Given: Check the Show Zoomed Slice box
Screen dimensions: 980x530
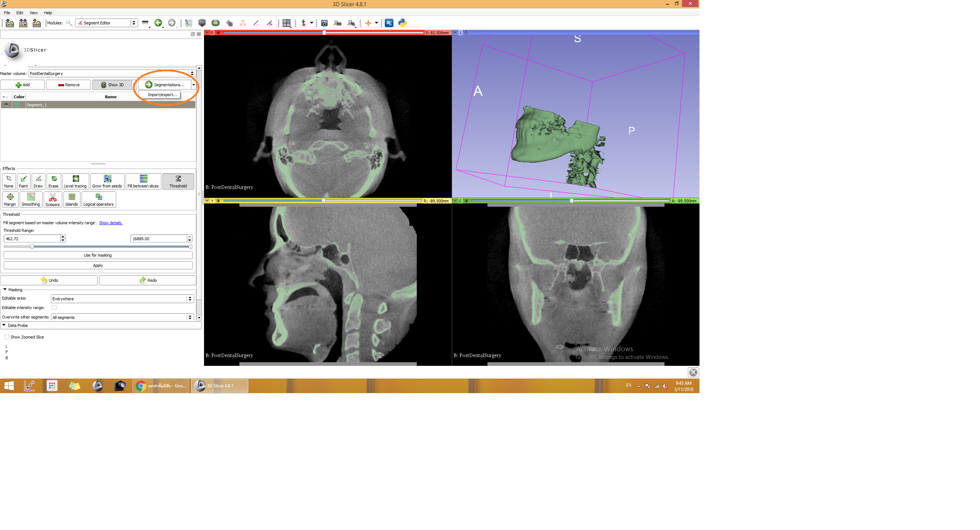Looking at the screenshot, I should [x=7, y=337].
